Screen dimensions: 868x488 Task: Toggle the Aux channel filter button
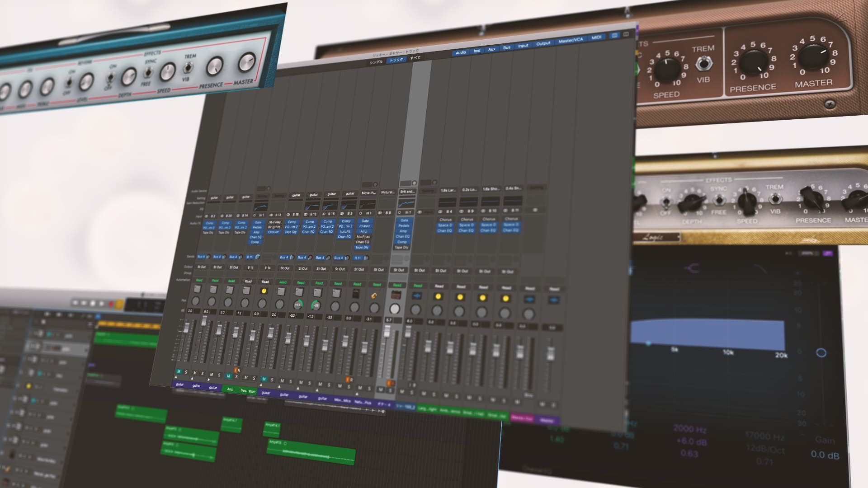pyautogui.click(x=492, y=49)
